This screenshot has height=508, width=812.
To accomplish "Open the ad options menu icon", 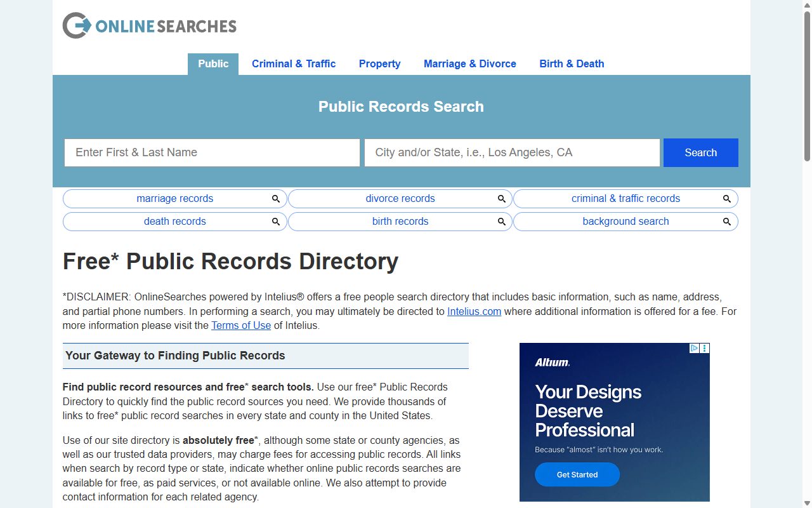I will (x=705, y=348).
